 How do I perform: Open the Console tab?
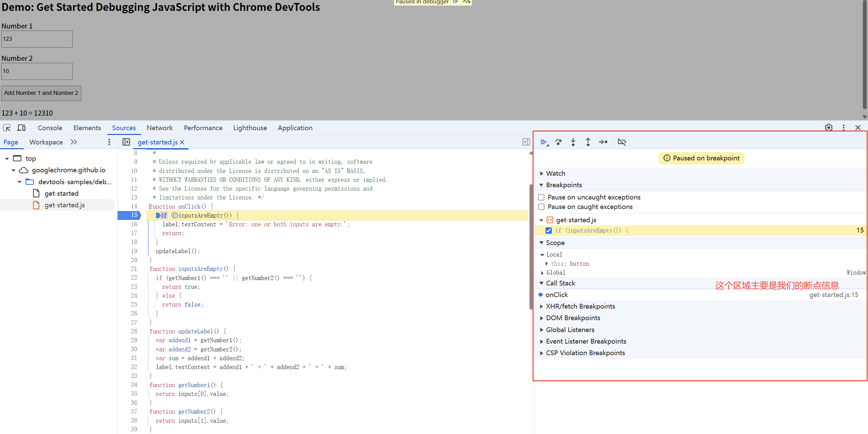click(50, 128)
